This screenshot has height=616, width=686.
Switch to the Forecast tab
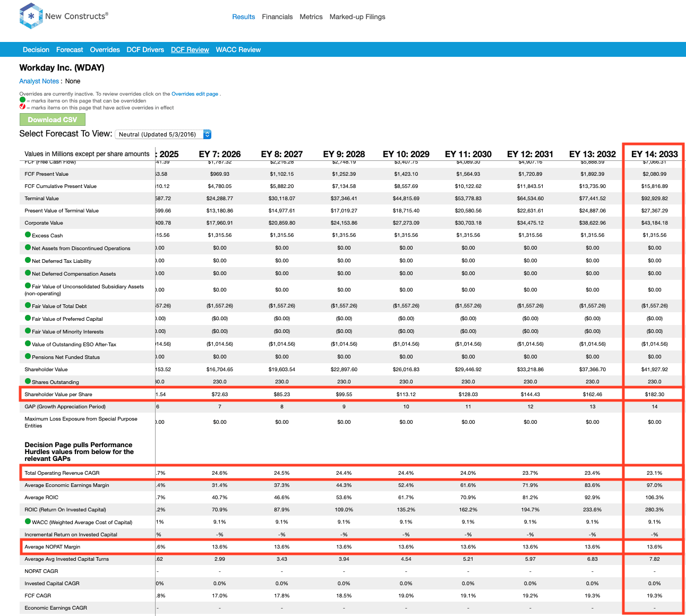(70, 50)
